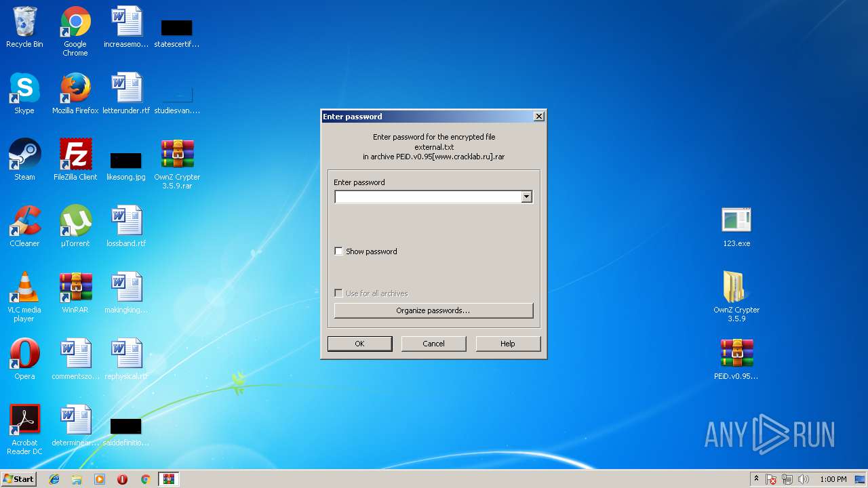The image size is (868, 488).
Task: Click the 1:00 PM taskbar clock
Action: (x=833, y=479)
